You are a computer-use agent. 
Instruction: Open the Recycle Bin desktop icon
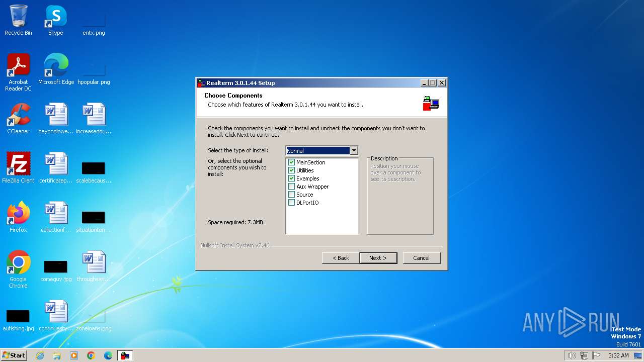(18, 20)
